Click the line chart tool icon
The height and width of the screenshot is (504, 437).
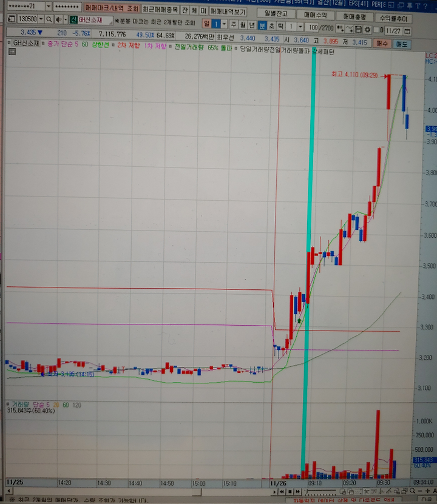point(349,29)
